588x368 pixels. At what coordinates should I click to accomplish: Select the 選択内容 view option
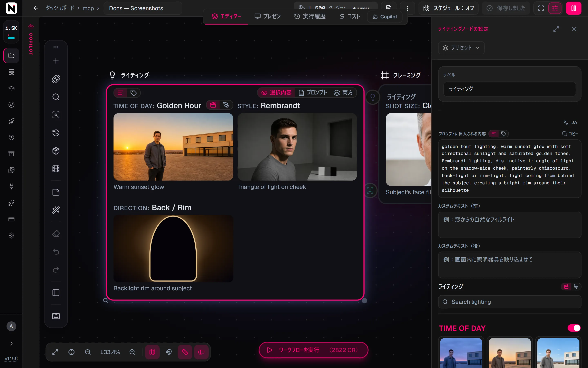[x=276, y=92]
